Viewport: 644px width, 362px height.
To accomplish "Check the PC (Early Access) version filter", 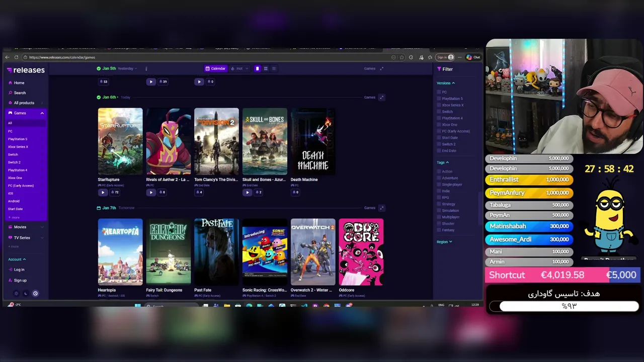I will click(x=439, y=131).
